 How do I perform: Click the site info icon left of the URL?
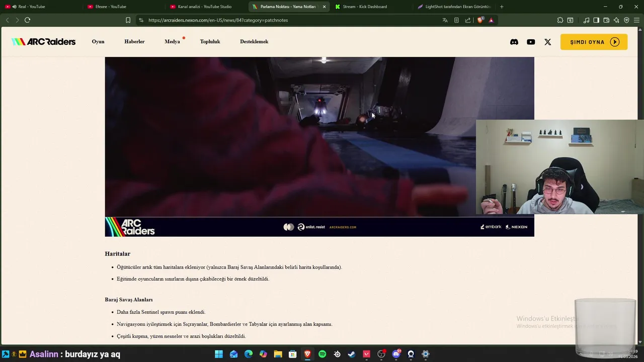coord(141,20)
